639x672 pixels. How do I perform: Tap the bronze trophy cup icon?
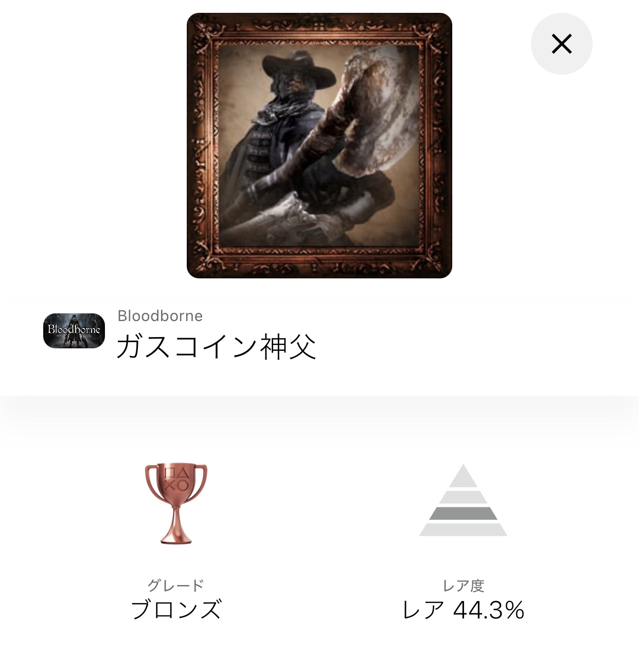coord(176,503)
